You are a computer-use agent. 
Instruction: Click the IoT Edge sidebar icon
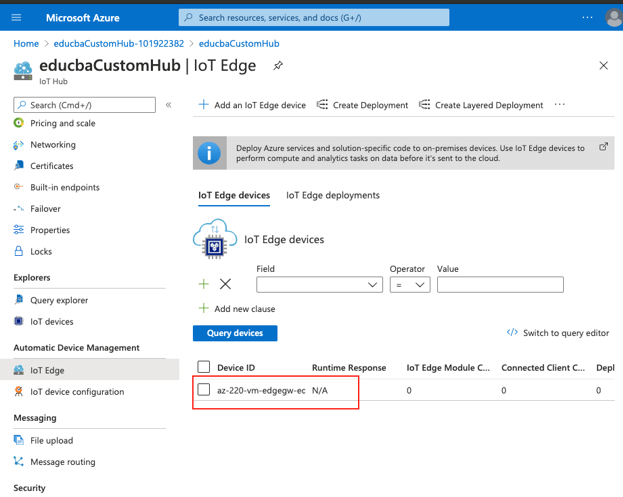[18, 370]
